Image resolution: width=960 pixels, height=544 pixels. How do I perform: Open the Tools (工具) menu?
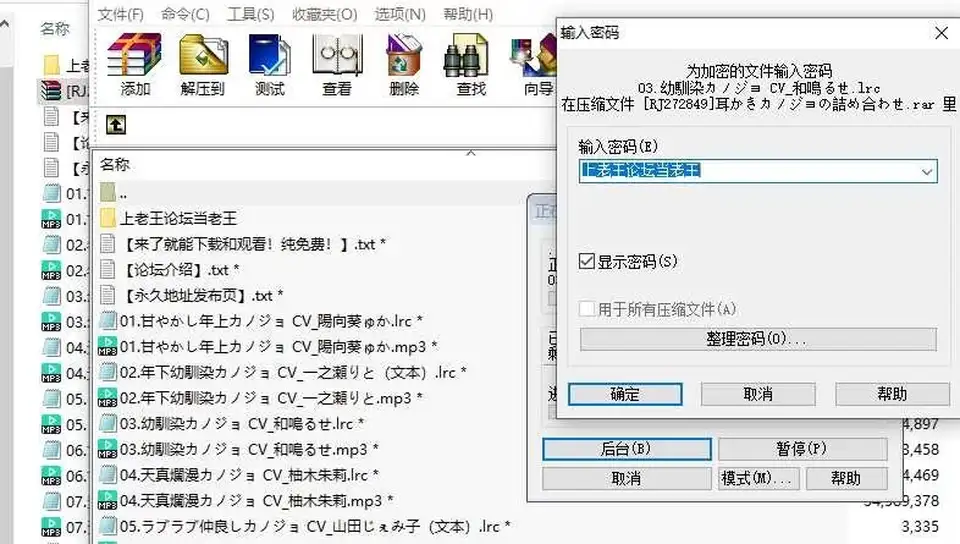coord(250,14)
